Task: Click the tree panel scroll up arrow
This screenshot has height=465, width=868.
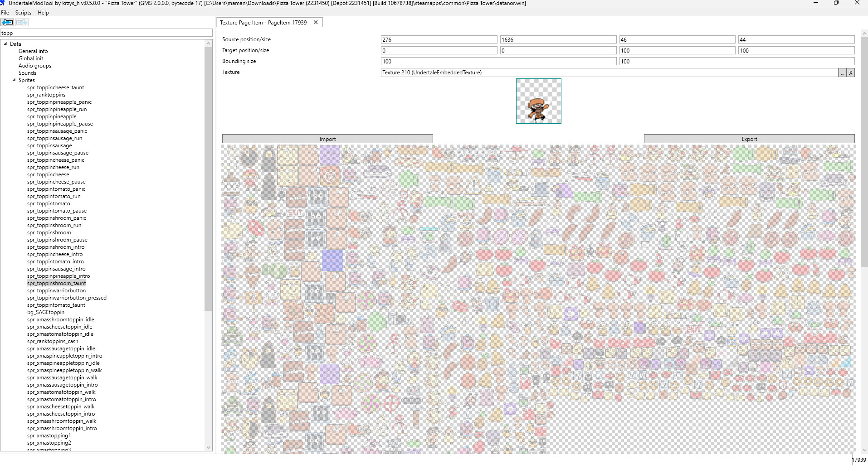Action: click(209, 44)
